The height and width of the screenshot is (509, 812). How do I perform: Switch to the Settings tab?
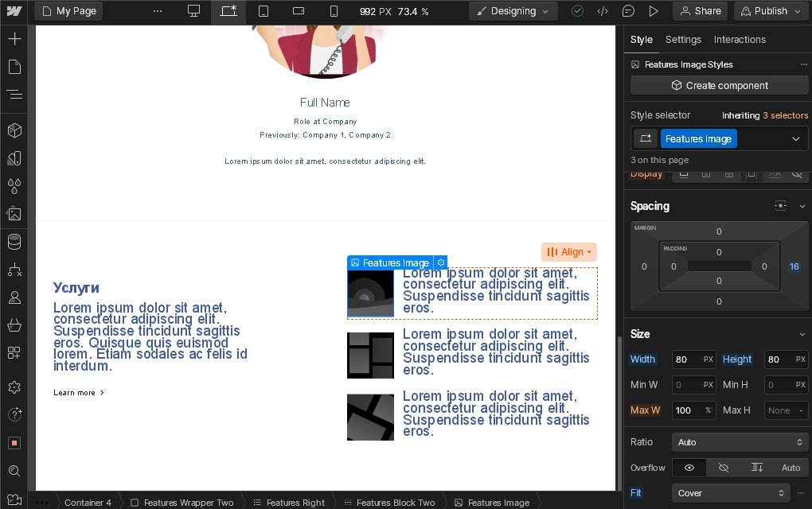(683, 40)
